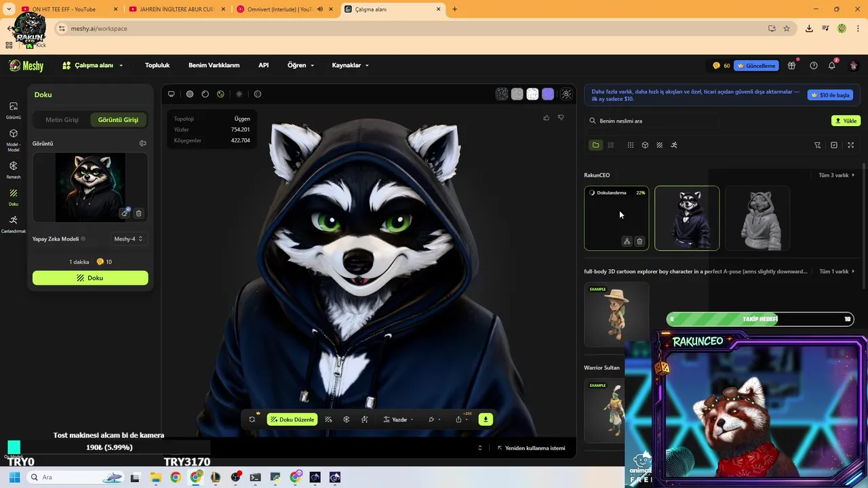Delete the uploaded raccoon input image
The height and width of the screenshot is (488, 868).
(138, 213)
